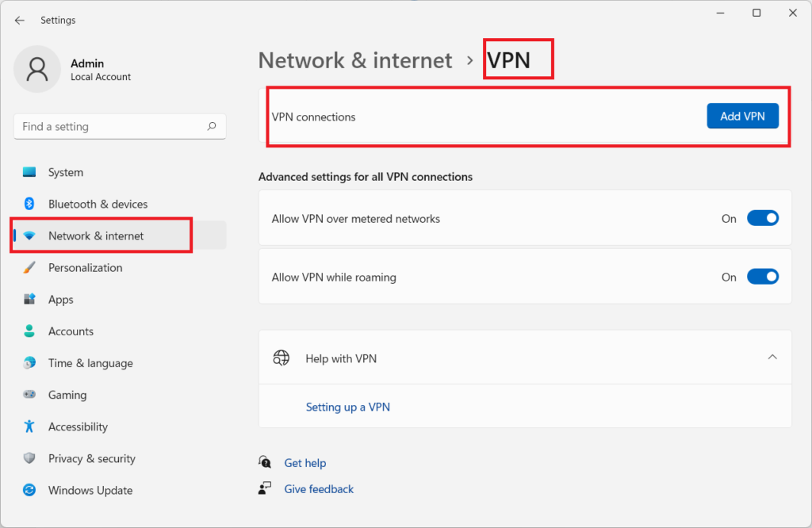Viewport: 812px width, 528px height.
Task: Click the VPN connections label
Action: pyautogui.click(x=313, y=117)
